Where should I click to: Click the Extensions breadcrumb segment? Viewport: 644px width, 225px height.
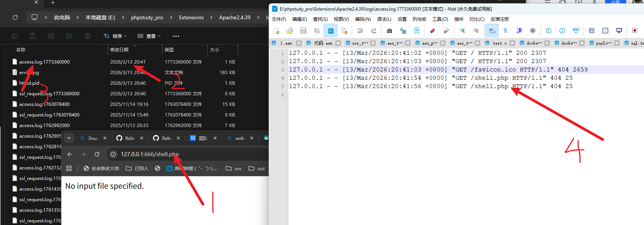point(191,17)
